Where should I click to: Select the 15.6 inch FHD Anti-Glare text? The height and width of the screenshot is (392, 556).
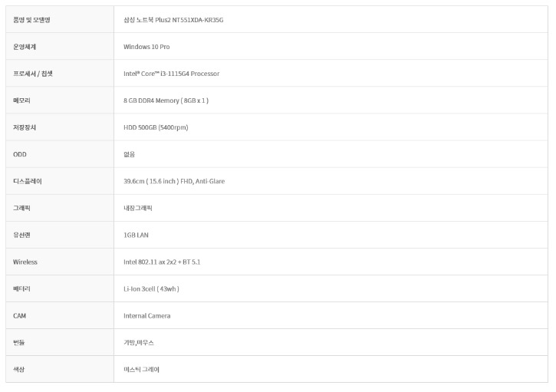coord(174,181)
